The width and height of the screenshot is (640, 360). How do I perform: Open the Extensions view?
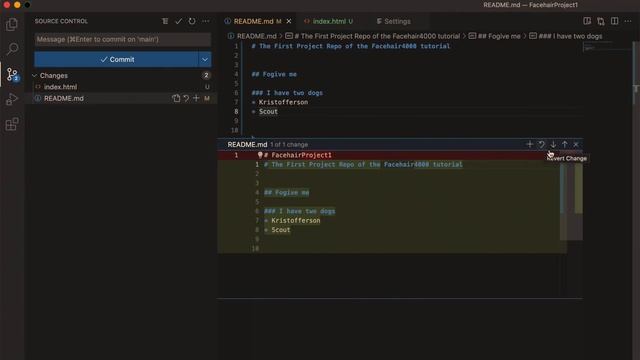click(12, 124)
